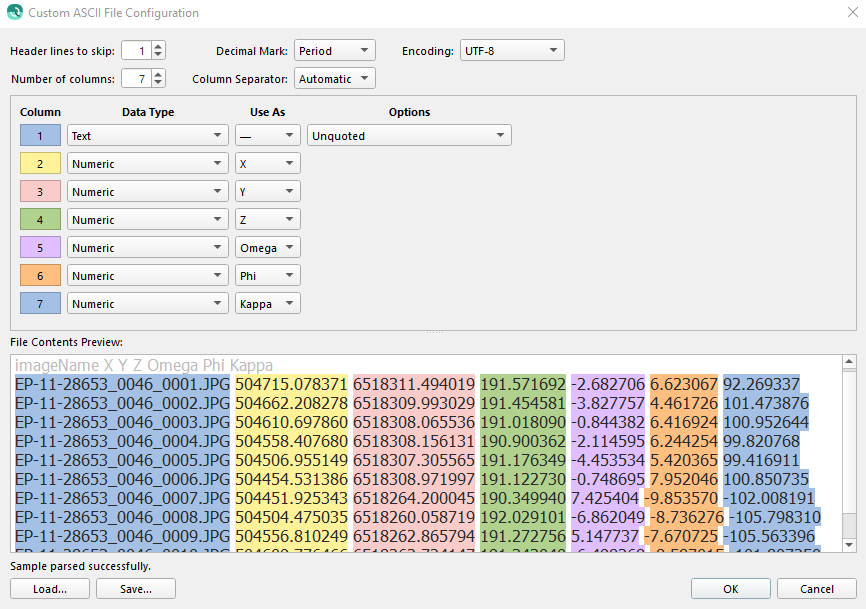Image resolution: width=866 pixels, height=609 pixels.
Task: Open column 2 Use As X dropdown
Action: [x=267, y=163]
